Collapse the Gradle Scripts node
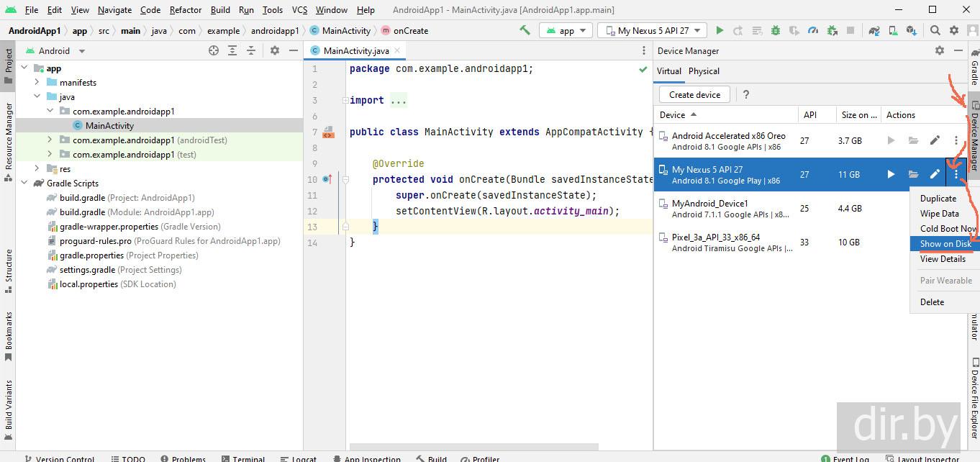Viewport: 980px width, 462px height. click(24, 183)
